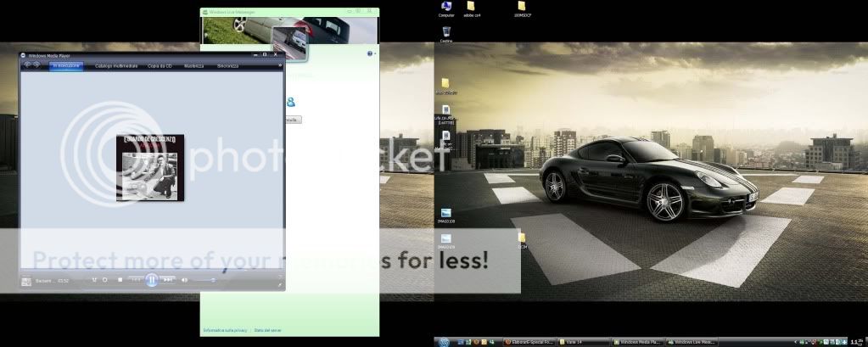Skip to next track in Media Player
Image resolution: width=868 pixels, height=347 pixels.
168,280
